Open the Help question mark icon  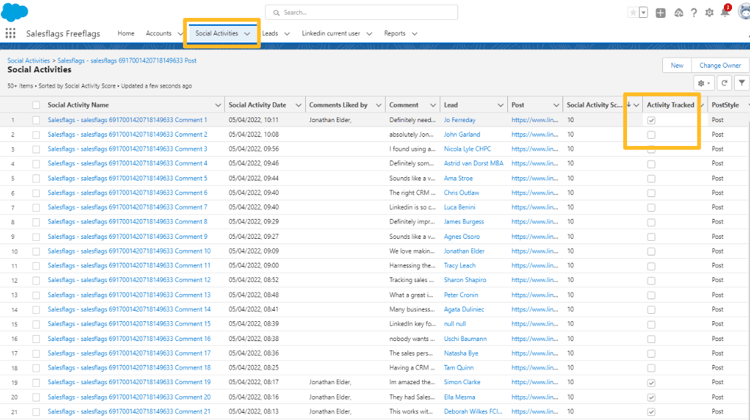click(x=694, y=13)
